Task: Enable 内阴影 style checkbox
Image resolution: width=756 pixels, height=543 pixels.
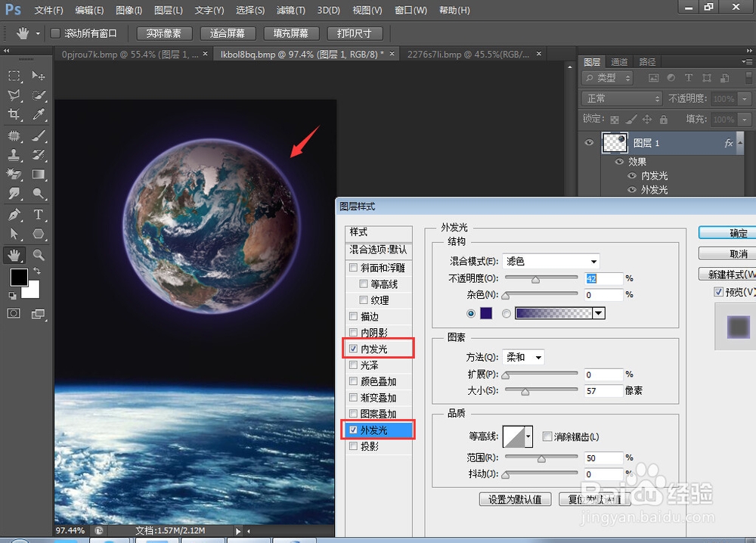Action: [353, 332]
